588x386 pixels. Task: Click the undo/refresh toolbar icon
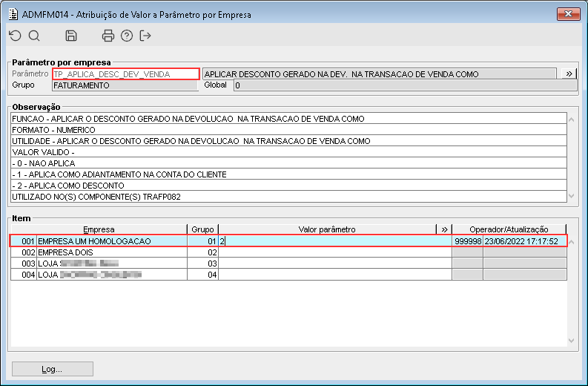coord(15,36)
